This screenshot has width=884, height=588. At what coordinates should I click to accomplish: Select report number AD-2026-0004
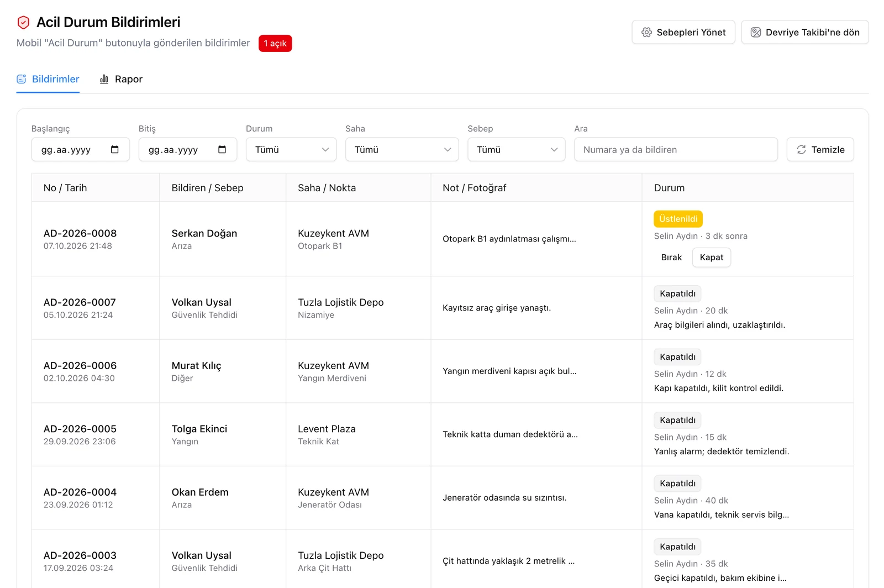[x=80, y=492]
